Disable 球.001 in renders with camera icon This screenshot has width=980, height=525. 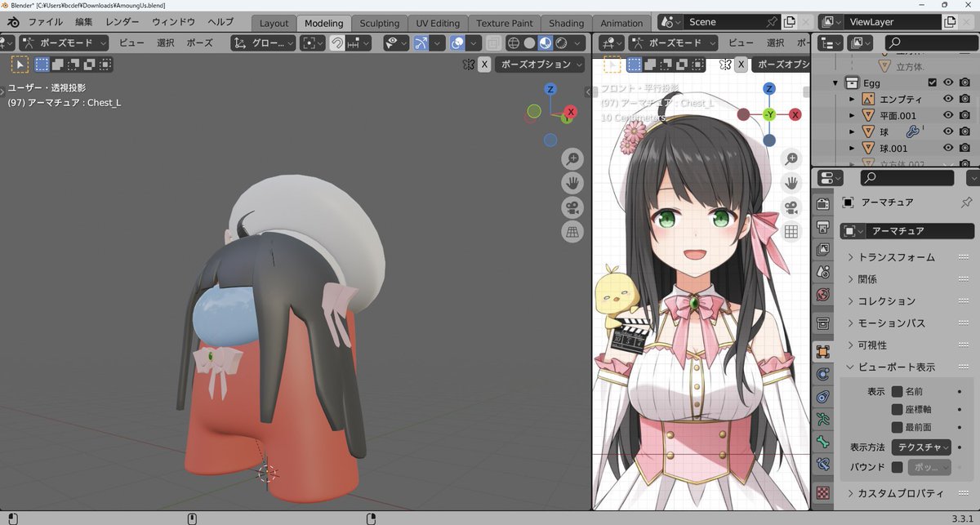point(964,148)
